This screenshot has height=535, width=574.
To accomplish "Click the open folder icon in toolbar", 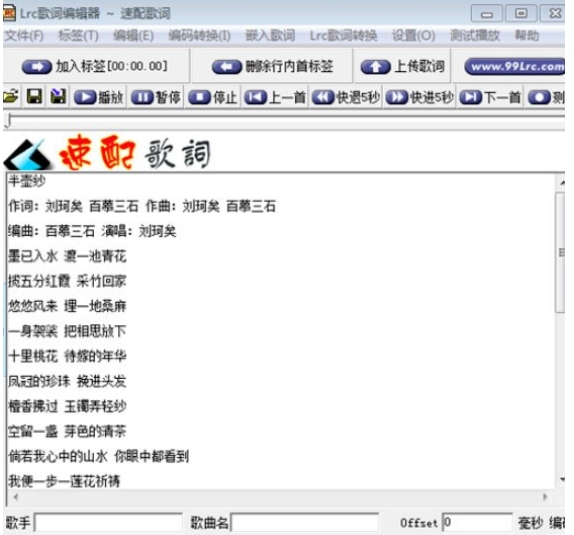I will [11, 97].
